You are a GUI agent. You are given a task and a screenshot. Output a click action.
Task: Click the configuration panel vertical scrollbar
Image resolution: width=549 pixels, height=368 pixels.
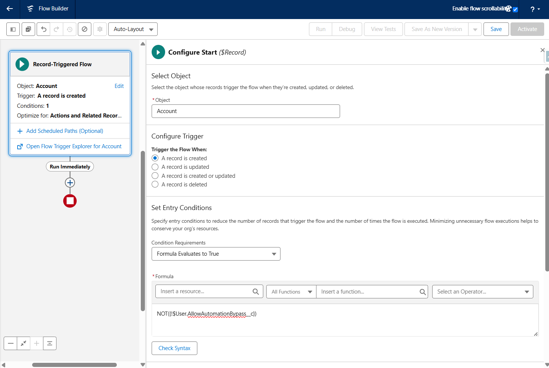pos(547,172)
